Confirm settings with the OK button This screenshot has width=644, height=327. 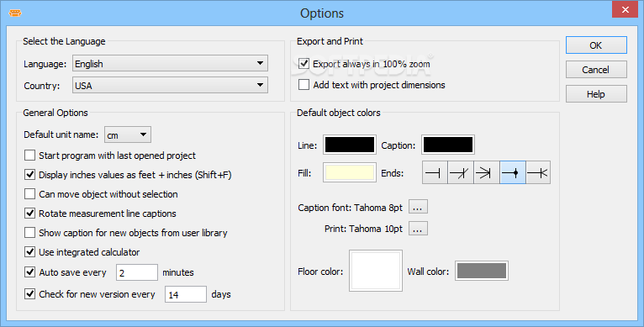tap(596, 45)
